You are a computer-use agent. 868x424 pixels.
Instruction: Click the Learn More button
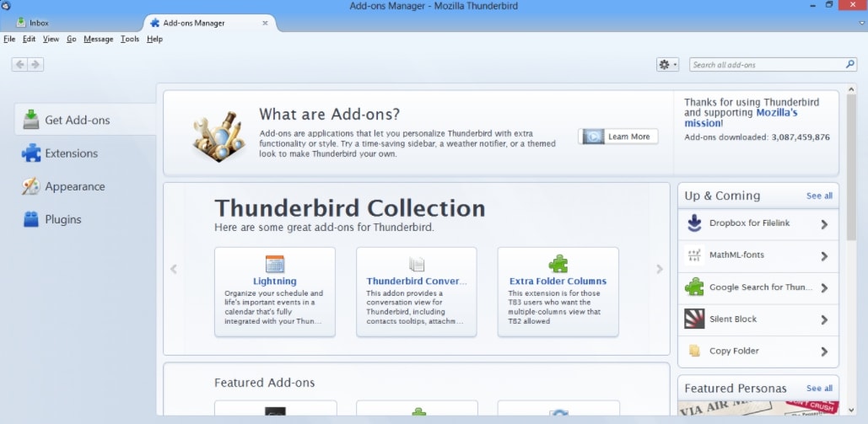click(618, 137)
